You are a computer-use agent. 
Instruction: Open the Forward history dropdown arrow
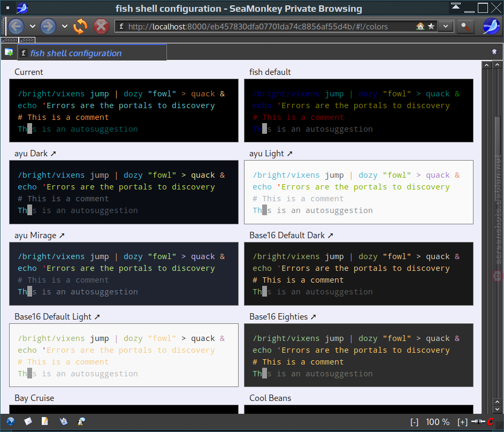point(65,26)
